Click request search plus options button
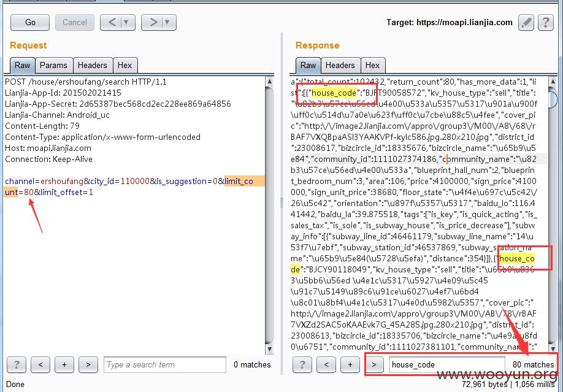 pyautogui.click(x=64, y=364)
